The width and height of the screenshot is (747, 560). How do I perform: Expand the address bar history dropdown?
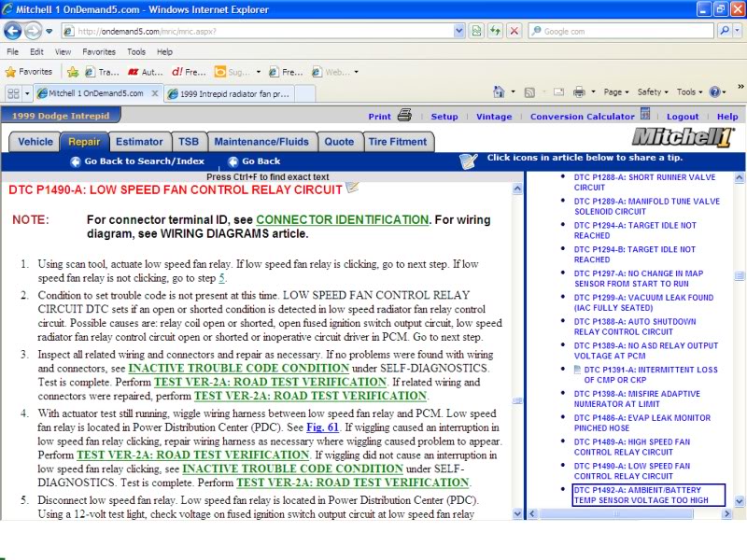pyautogui.click(x=458, y=32)
